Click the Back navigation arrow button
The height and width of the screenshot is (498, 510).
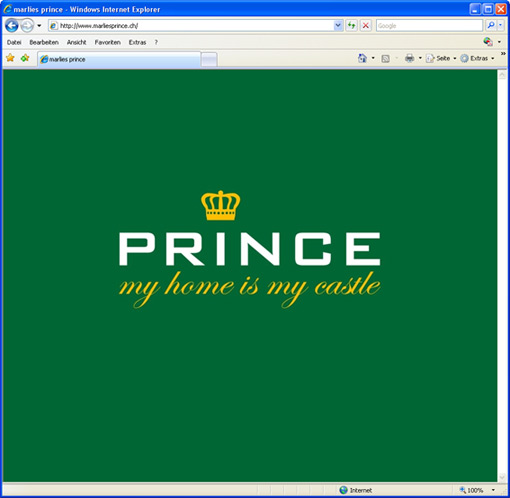coord(12,26)
